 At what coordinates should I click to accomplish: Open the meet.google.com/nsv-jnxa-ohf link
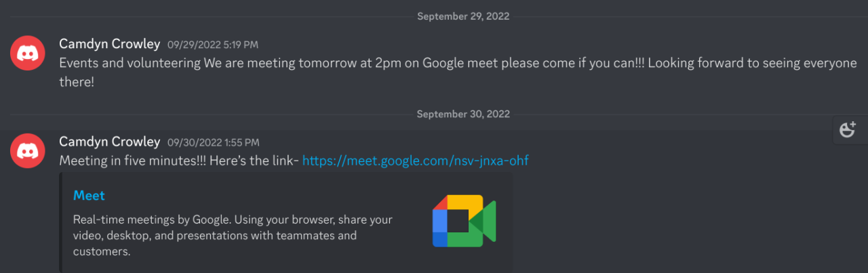pos(415,161)
